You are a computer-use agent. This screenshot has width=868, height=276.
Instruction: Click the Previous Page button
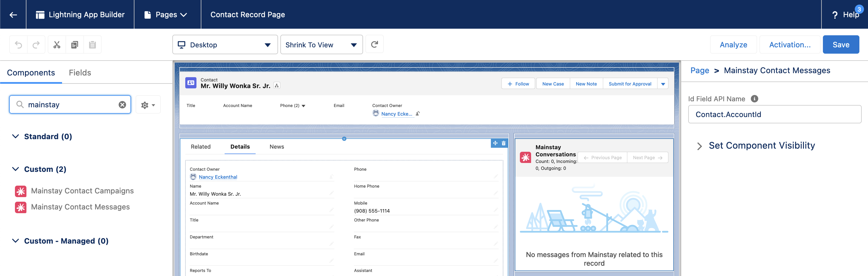pyautogui.click(x=603, y=158)
